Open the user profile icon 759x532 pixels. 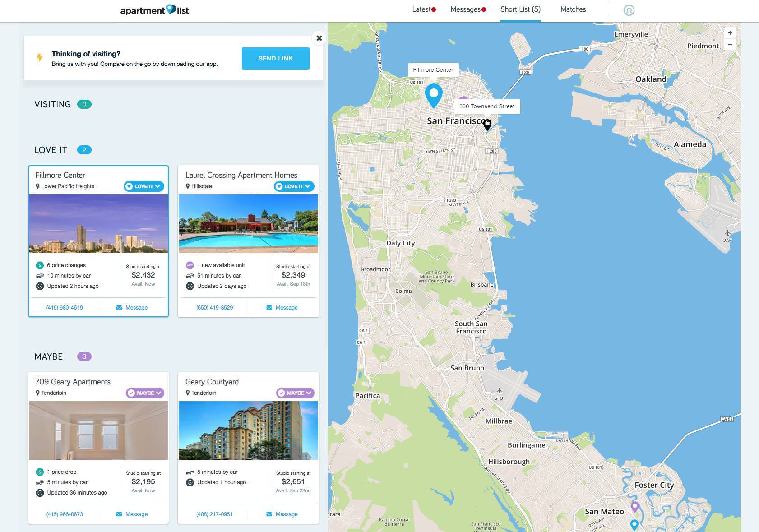pos(629,10)
